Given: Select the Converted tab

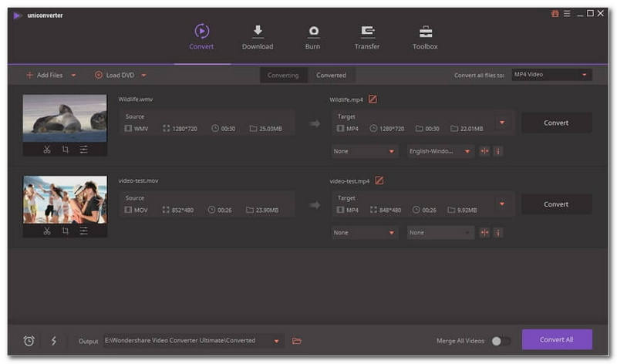Looking at the screenshot, I should (331, 75).
